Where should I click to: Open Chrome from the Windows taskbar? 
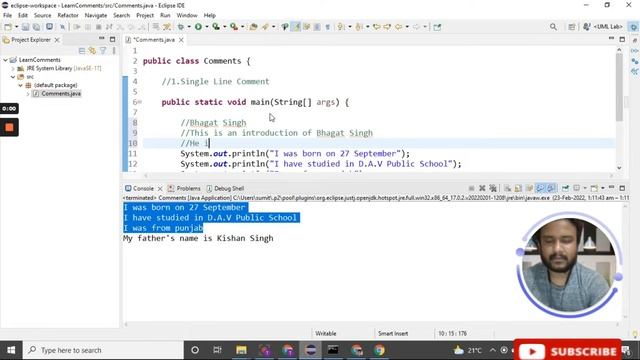[x=379, y=350]
